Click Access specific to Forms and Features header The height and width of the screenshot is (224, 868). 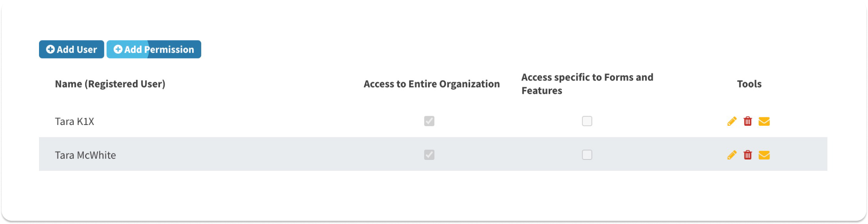pos(587,84)
